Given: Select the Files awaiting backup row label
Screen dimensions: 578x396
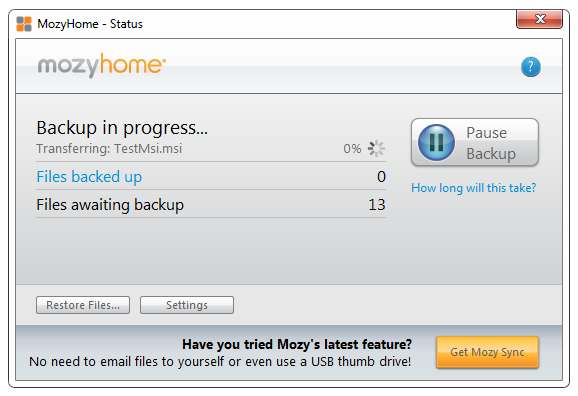Looking at the screenshot, I should (x=110, y=205).
